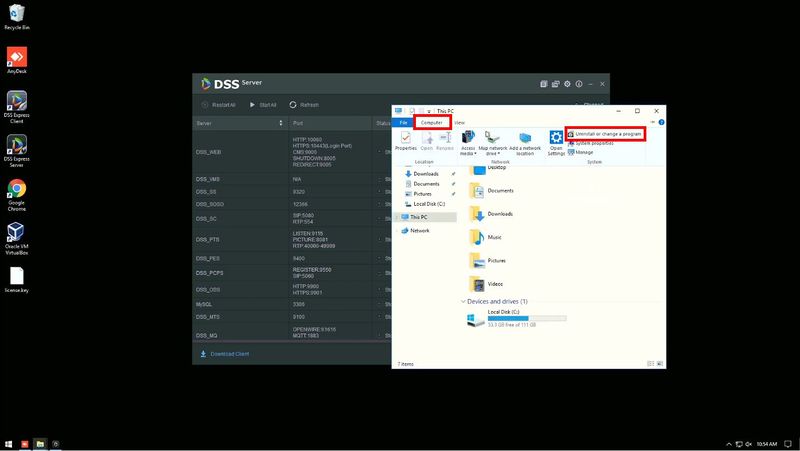Open the Recycle Bin desktop icon
Viewport: 800px width, 451px height.
(x=17, y=17)
